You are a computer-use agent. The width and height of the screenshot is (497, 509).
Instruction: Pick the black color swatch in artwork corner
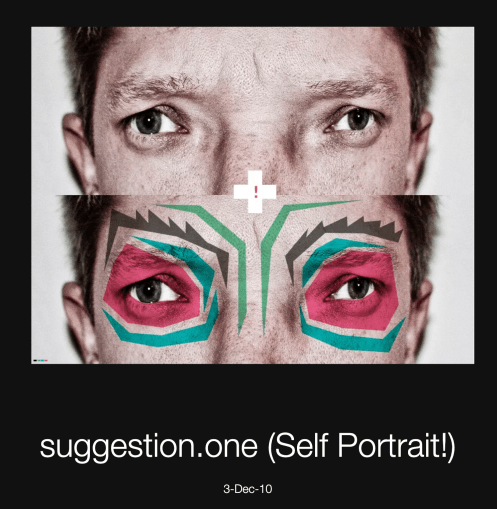click(x=35, y=360)
